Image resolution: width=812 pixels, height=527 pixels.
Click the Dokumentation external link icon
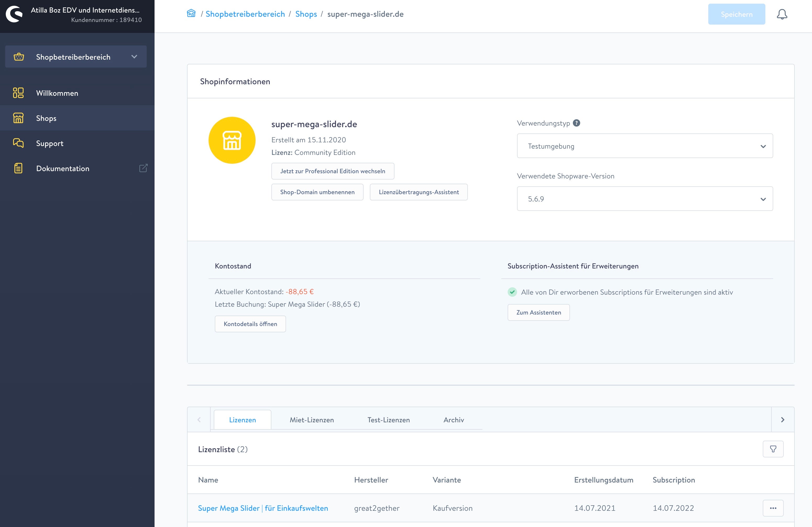pos(143,168)
